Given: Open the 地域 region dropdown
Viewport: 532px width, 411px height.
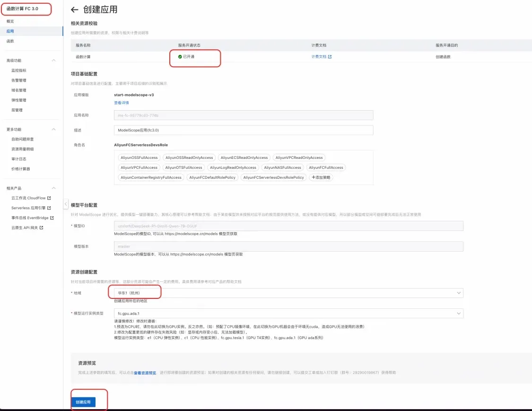Looking at the screenshot, I should (x=288, y=293).
